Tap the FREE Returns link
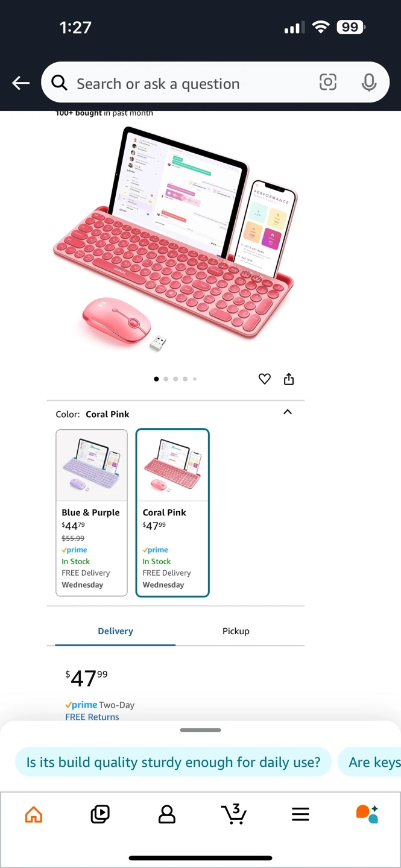Image resolution: width=401 pixels, height=868 pixels. [92, 717]
